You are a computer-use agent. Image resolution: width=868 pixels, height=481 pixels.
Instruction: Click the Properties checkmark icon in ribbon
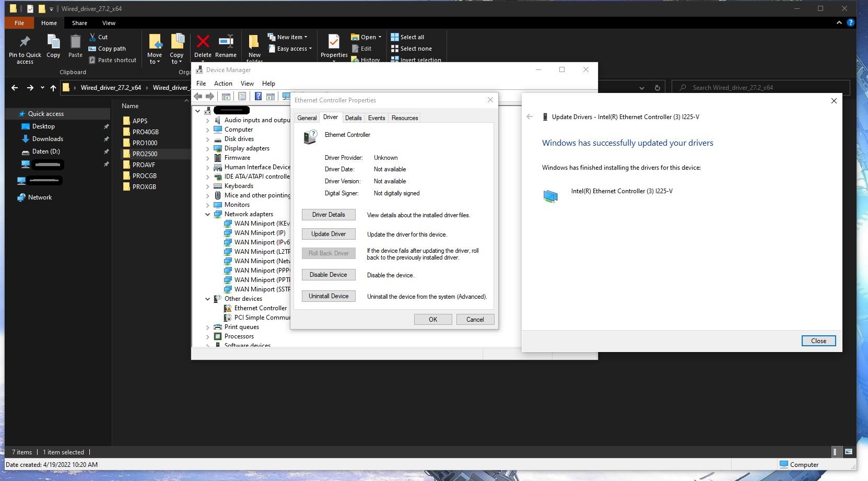coord(334,42)
